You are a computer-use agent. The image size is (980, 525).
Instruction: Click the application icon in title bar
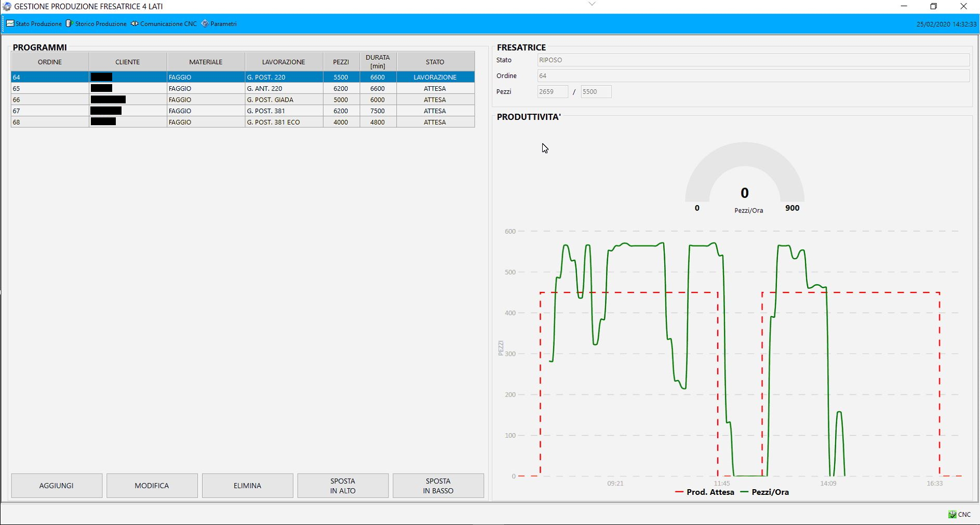pyautogui.click(x=7, y=6)
